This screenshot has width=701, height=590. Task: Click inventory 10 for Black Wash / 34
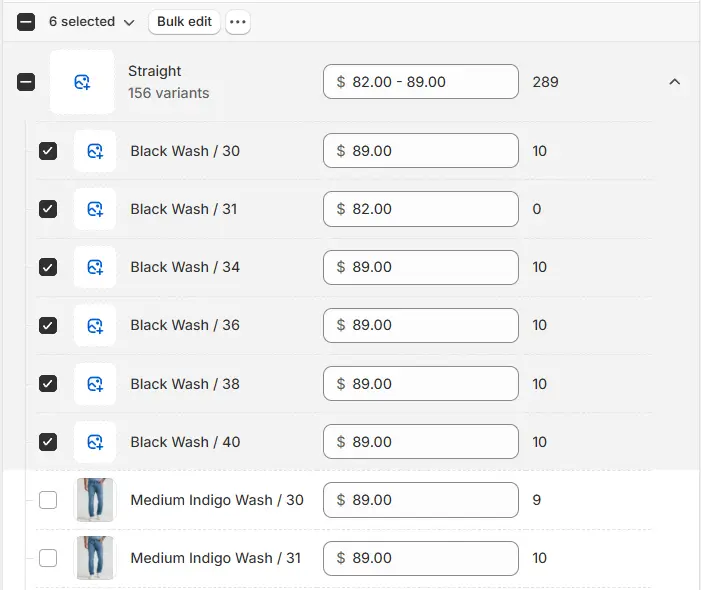pos(540,267)
